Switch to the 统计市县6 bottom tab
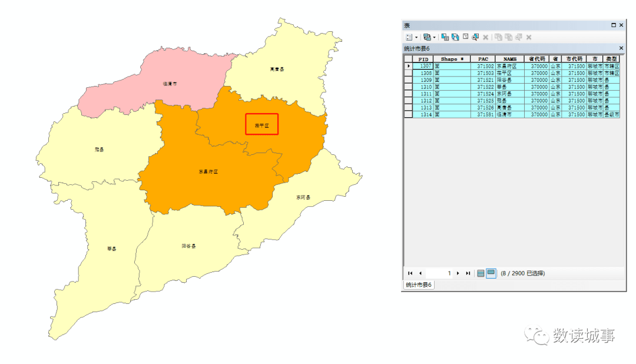 (419, 285)
